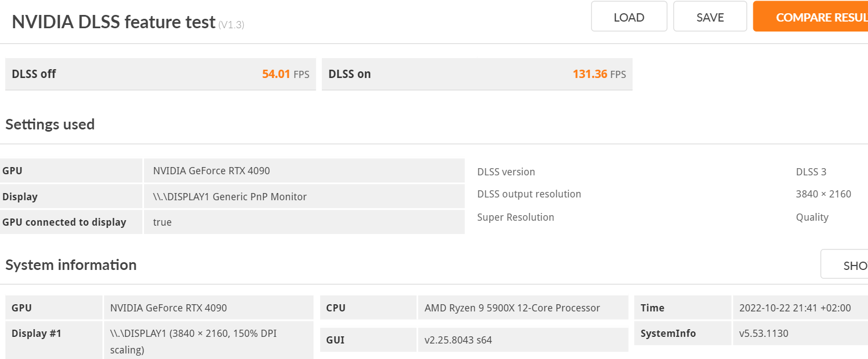Screen dimensions: 868x359
Task: Click the DLSS version value DLSS 3
Action: tap(811, 171)
